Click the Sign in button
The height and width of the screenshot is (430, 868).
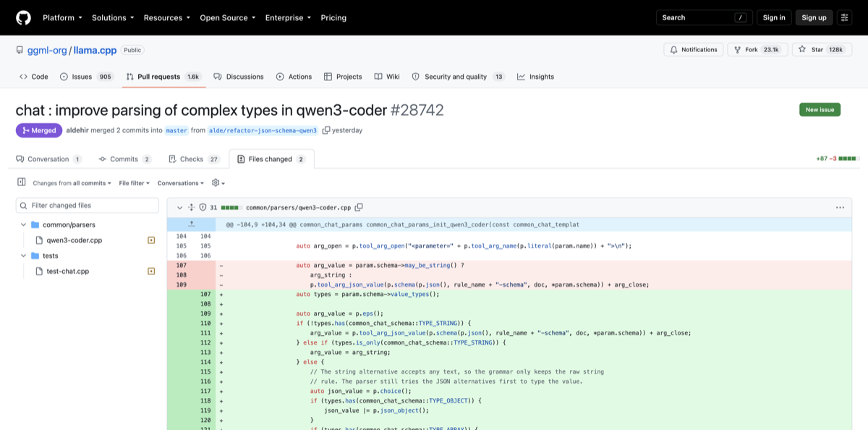click(774, 17)
